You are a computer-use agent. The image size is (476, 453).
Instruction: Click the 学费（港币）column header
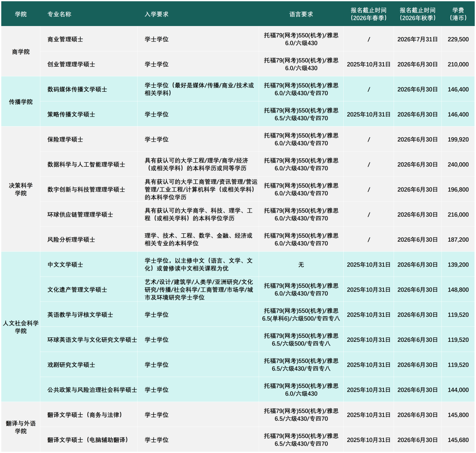[x=457, y=14]
